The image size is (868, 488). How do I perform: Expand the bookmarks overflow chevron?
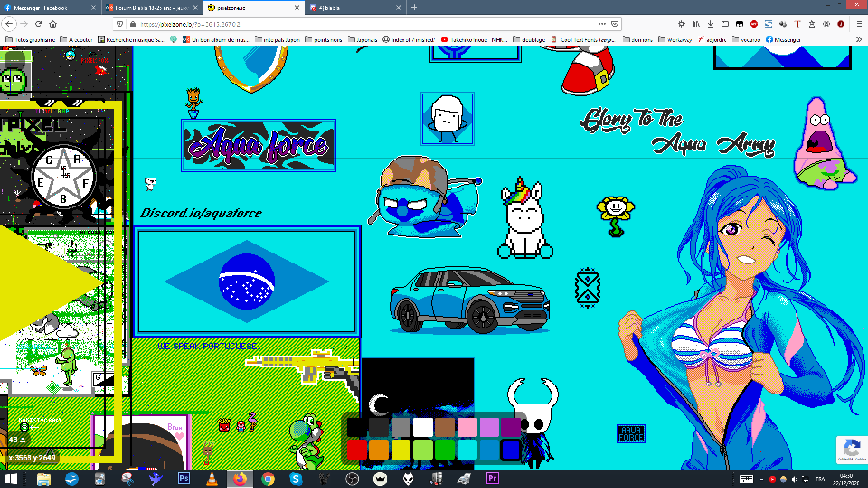coord(859,39)
